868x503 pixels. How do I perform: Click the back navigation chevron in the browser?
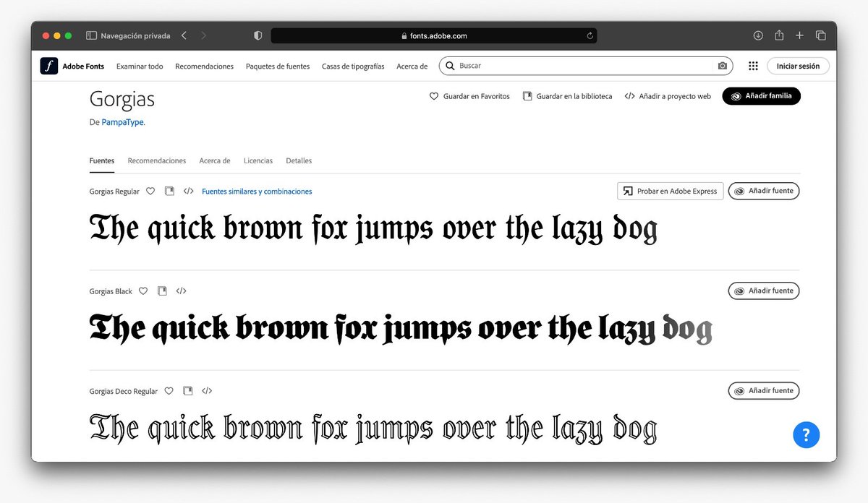183,35
